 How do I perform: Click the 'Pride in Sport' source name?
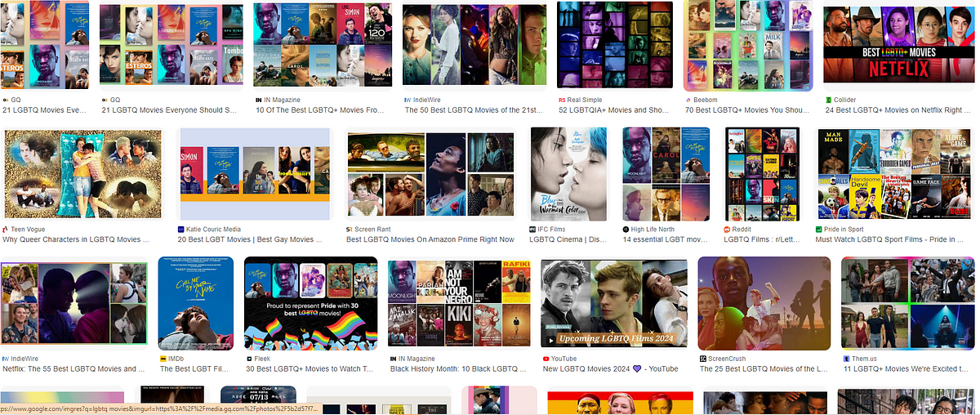847,230
